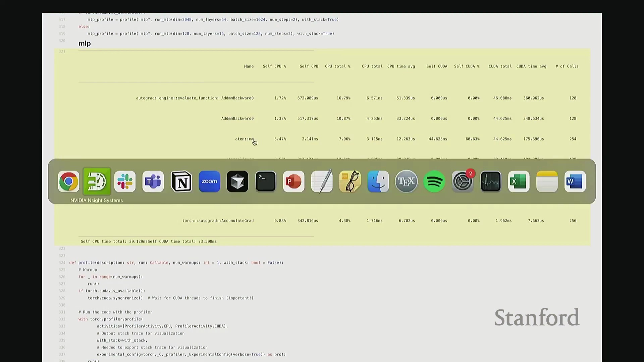Viewport: 644px width, 362px height.
Task: Select yellow Notes app icon
Action: pyautogui.click(x=547, y=182)
